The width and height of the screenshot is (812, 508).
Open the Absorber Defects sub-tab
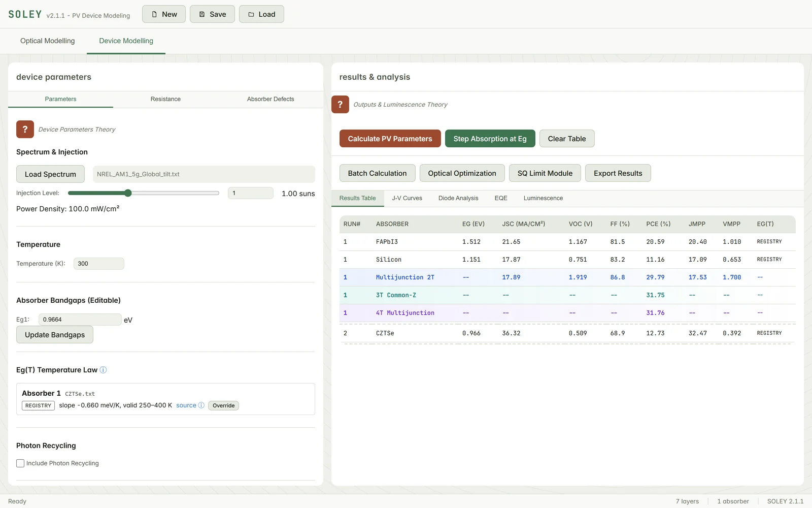270,99
